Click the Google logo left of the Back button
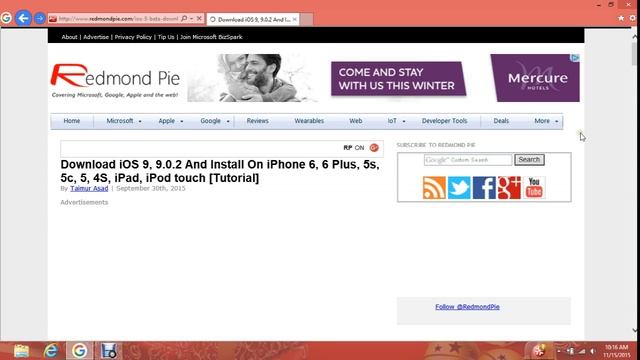This screenshot has width=640, height=360. [6, 18]
